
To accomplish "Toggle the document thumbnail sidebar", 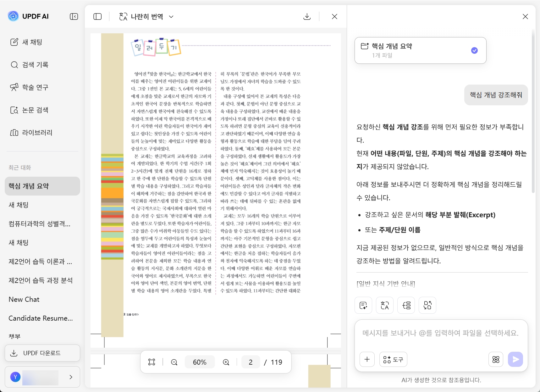I will click(x=97, y=16).
